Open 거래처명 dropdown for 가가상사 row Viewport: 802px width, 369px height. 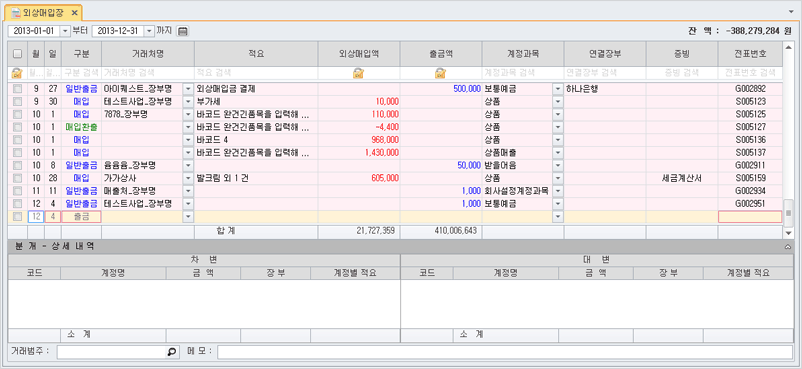188,178
